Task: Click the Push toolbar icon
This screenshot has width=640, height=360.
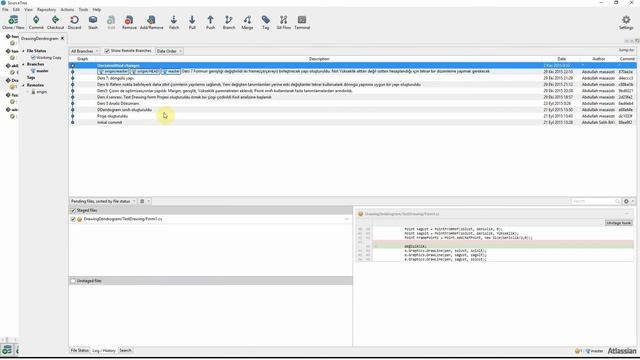Action: 210,22
